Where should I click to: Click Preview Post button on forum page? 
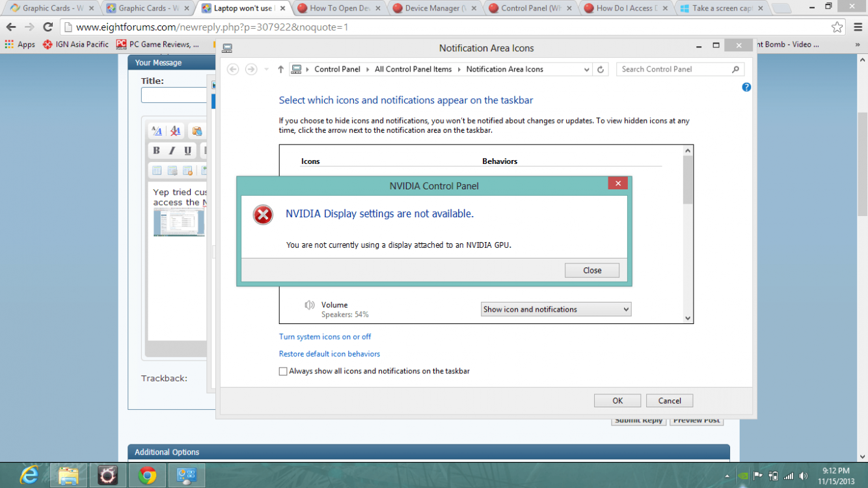click(x=697, y=421)
